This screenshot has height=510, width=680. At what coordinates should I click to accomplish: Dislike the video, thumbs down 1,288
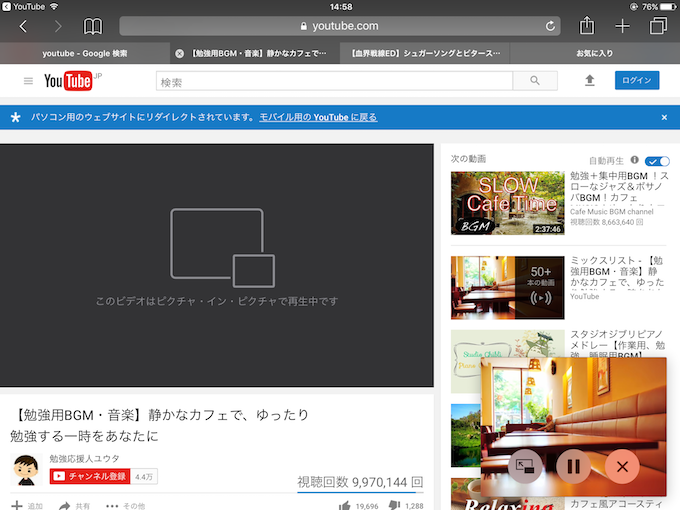[406, 506]
